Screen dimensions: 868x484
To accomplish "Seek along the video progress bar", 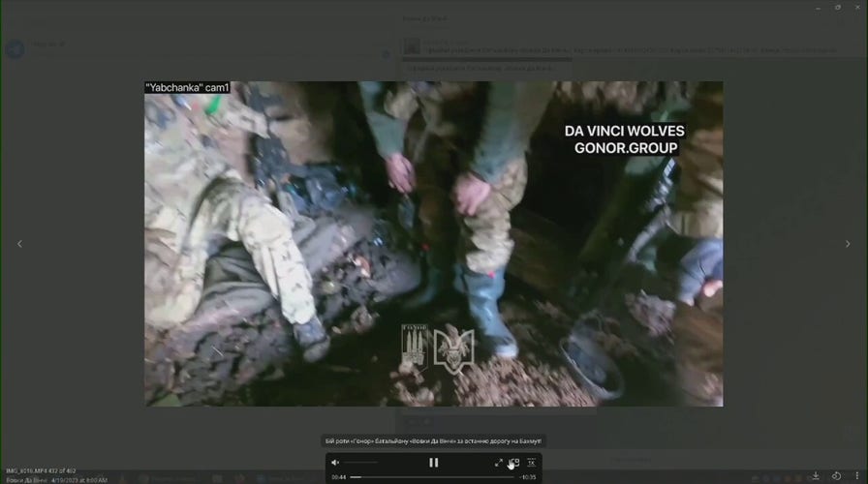I will [x=432, y=477].
